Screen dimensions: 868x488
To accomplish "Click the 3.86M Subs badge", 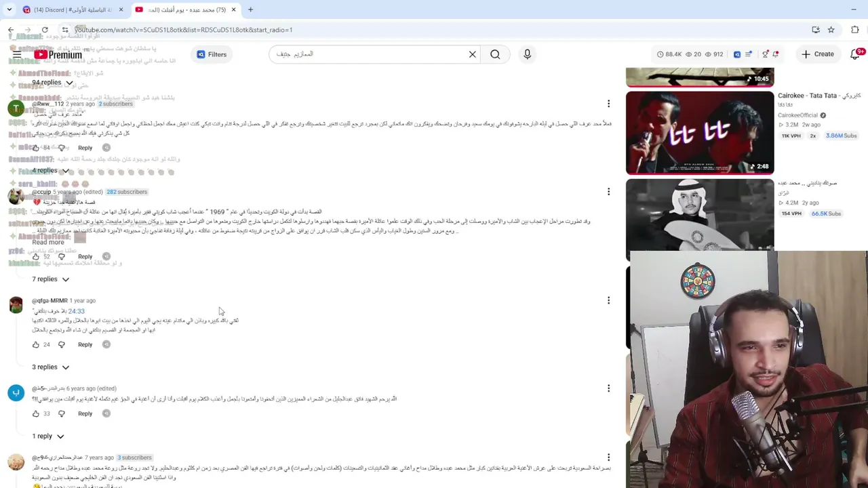I will tap(842, 136).
